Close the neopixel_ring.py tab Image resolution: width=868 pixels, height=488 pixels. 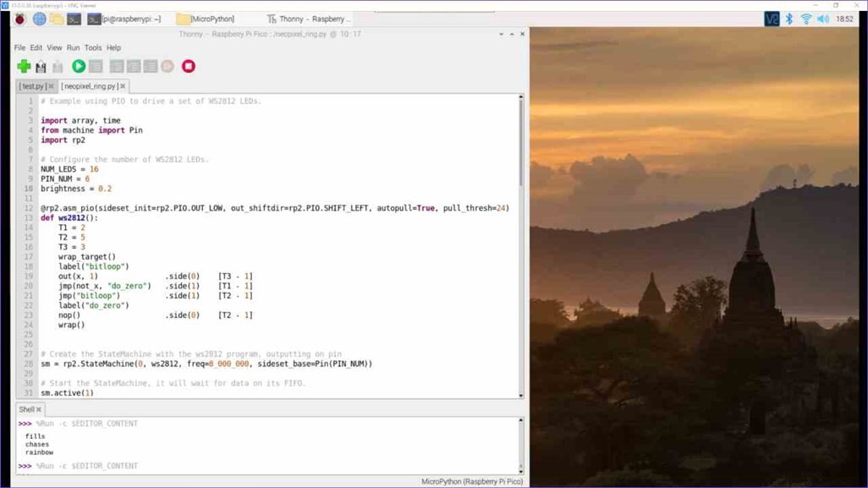click(x=123, y=86)
